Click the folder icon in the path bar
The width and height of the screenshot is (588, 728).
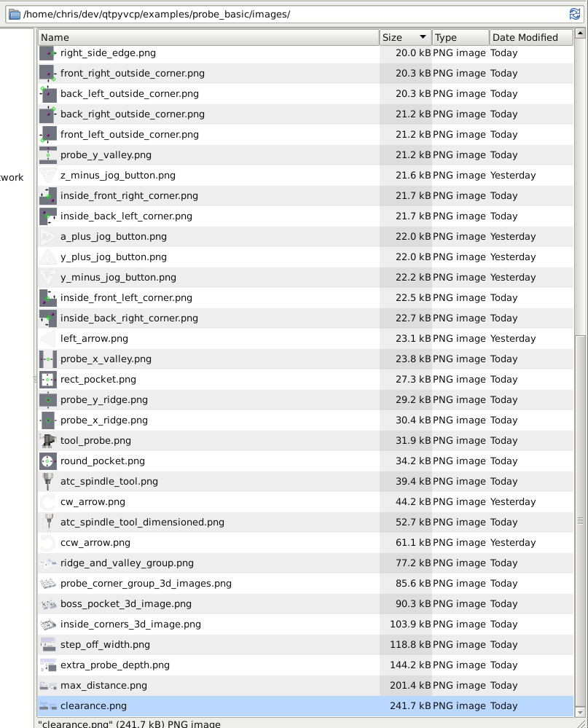point(15,15)
